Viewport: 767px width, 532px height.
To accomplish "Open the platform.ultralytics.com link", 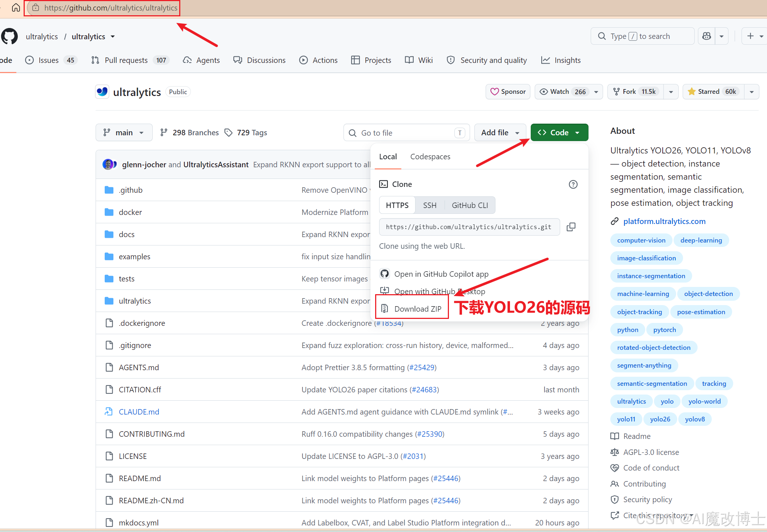I will [x=664, y=221].
